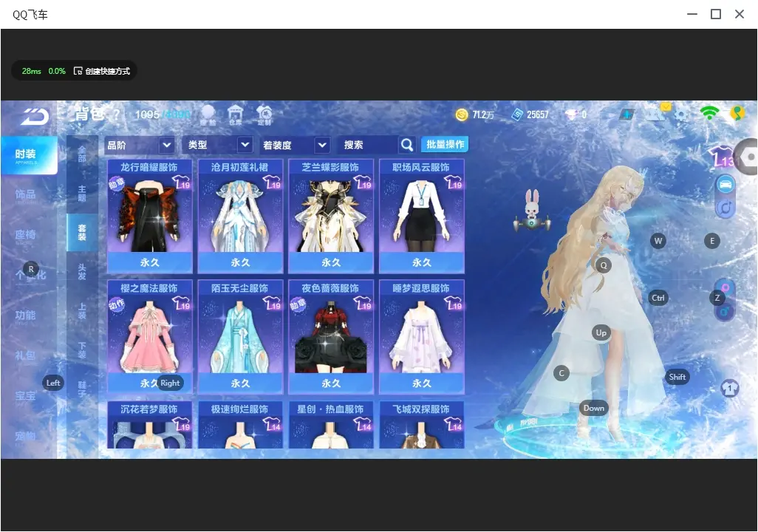758x532 pixels.
Task: Open the 全部 all subcategory
Action: (82, 154)
